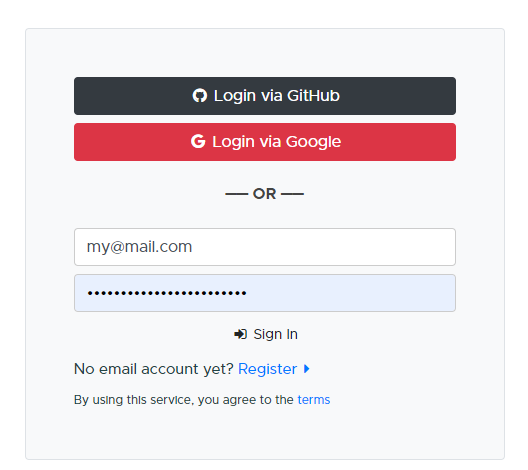Viewport: 528px width, 470px height.
Task: Click the GitHub octocat icon
Action: 200,96
